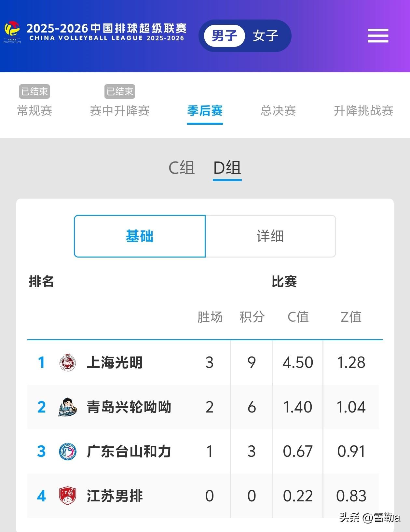Select the 季后赛 tab
This screenshot has height=532, width=410.
[x=205, y=110]
